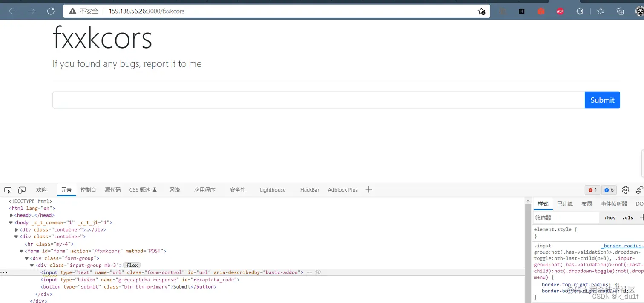Add new style rule plus icon

tap(642, 217)
